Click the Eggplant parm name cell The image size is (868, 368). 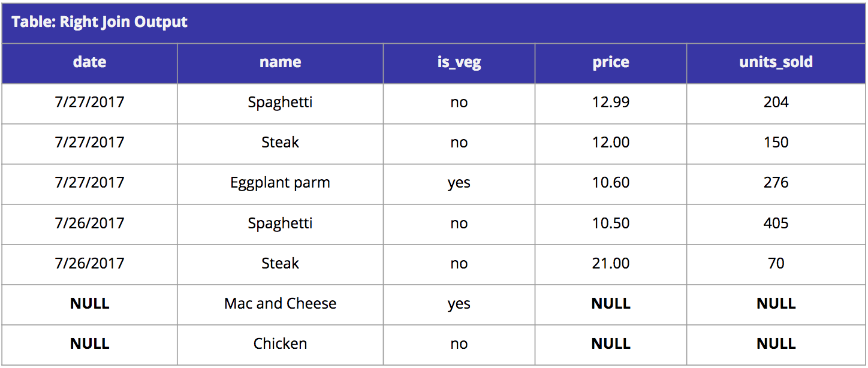(x=280, y=183)
